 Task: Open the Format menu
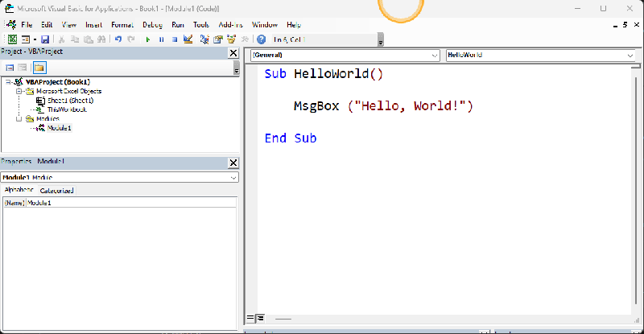click(x=122, y=25)
